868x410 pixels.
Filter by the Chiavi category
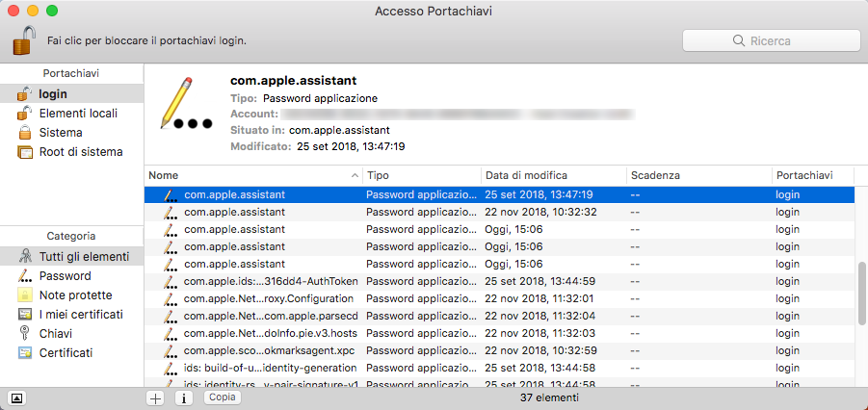[x=56, y=333]
